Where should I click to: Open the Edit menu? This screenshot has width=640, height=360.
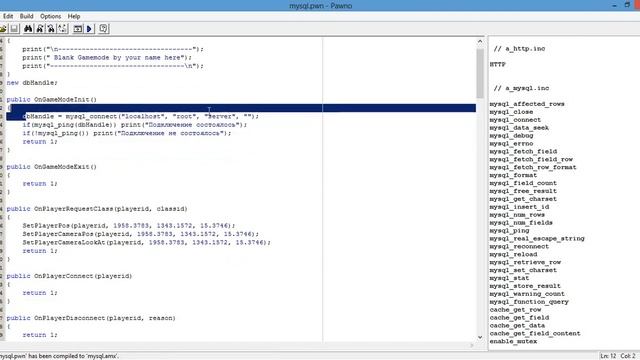[x=8, y=16]
